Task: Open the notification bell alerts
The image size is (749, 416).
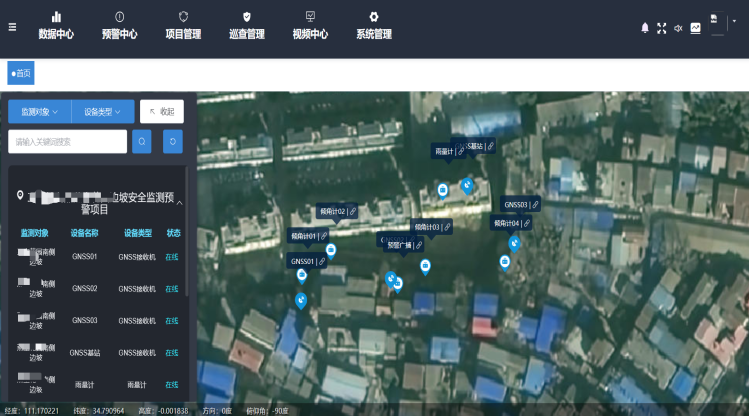Action: tap(645, 28)
